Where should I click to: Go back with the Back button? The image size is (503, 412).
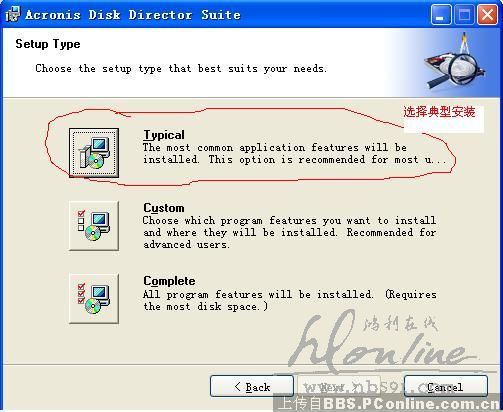pyautogui.click(x=252, y=387)
